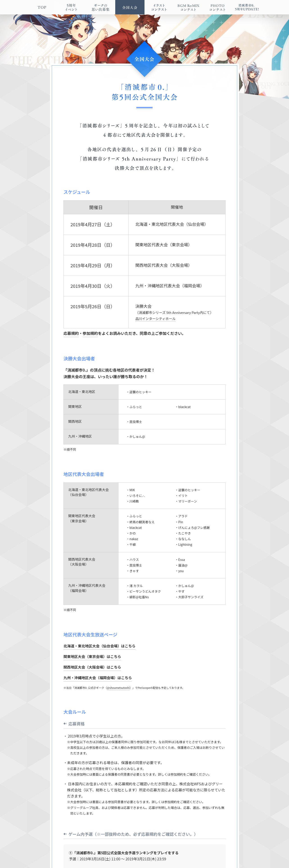The height and width of the screenshot is (868, 289).
Task: Open 関東地区大会（東京会場）broadcast link
Action: pyautogui.click(x=92, y=656)
